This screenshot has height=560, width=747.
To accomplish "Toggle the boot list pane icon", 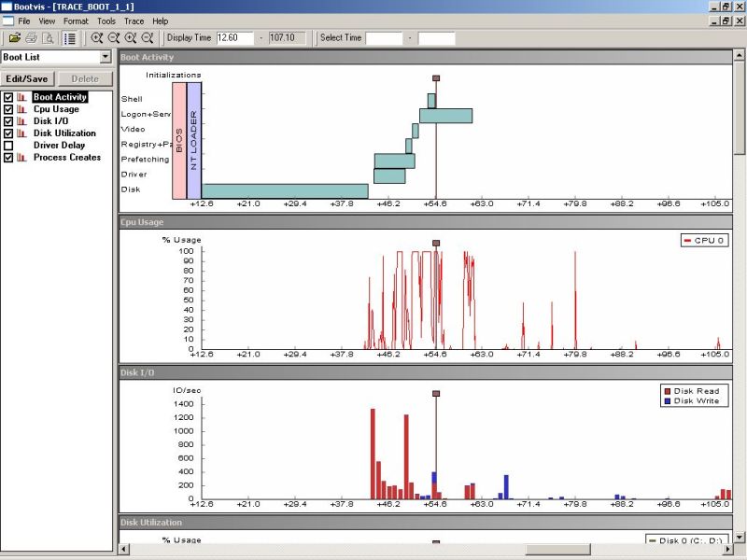I will pyautogui.click(x=69, y=38).
